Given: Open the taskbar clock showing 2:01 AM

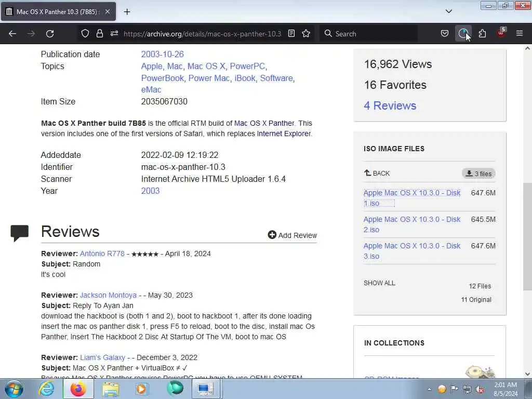Looking at the screenshot, I should click(506, 389).
